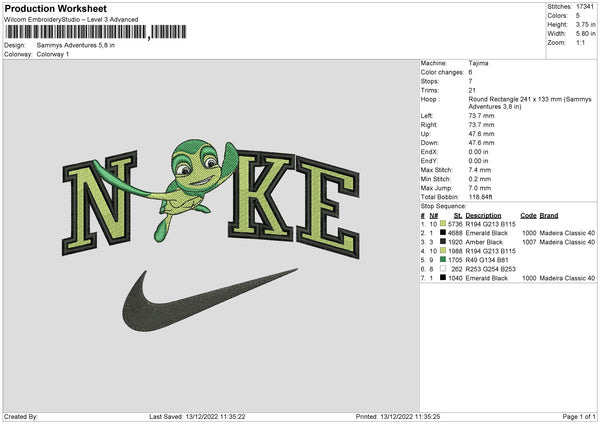Click the Amber Black description text
Screen dimensions: 600x424
(x=484, y=242)
